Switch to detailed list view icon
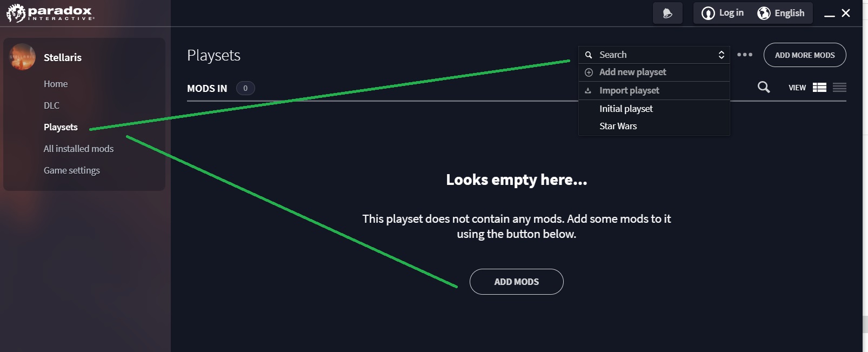 [819, 88]
